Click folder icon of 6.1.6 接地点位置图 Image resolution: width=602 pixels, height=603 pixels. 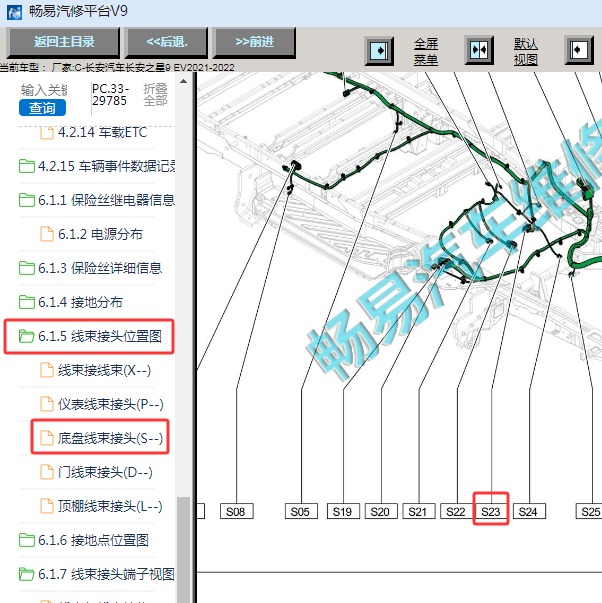coord(27,540)
